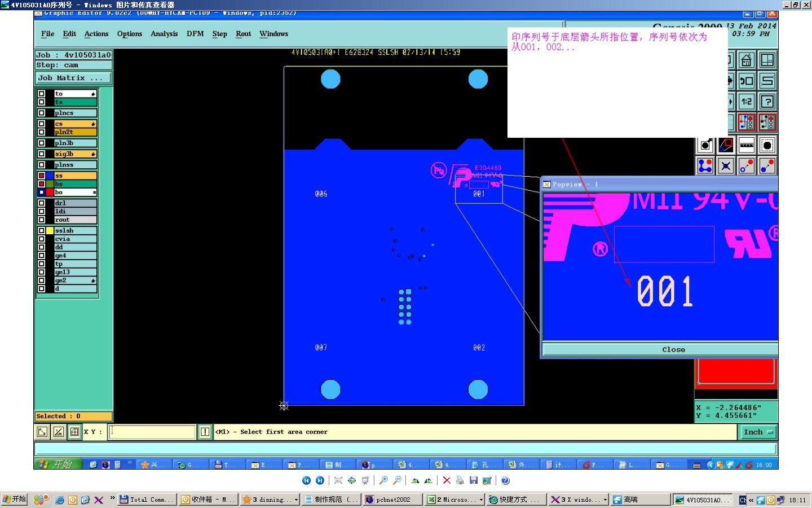Click the blue color swatch of layer ss
The image size is (812, 508).
coord(50,176)
